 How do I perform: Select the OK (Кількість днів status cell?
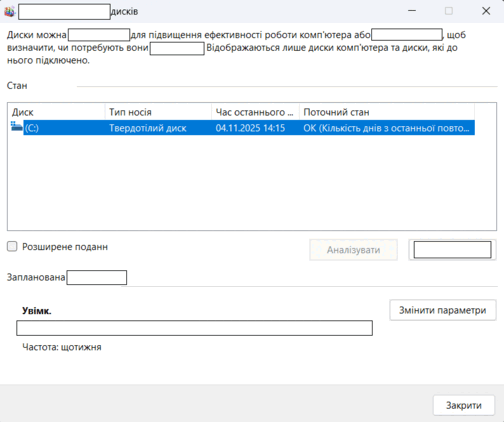(386, 128)
